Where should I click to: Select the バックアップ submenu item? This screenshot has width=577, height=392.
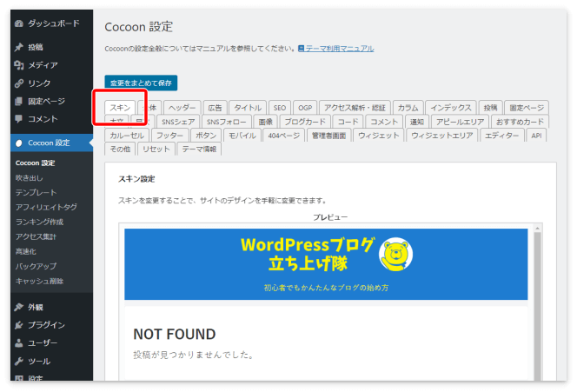coord(36,266)
